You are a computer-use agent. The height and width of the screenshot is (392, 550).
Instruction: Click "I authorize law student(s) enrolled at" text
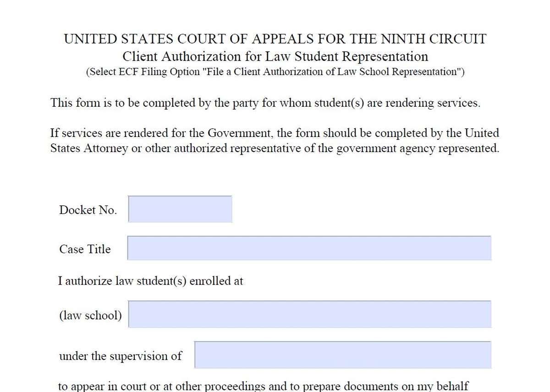[x=150, y=281]
